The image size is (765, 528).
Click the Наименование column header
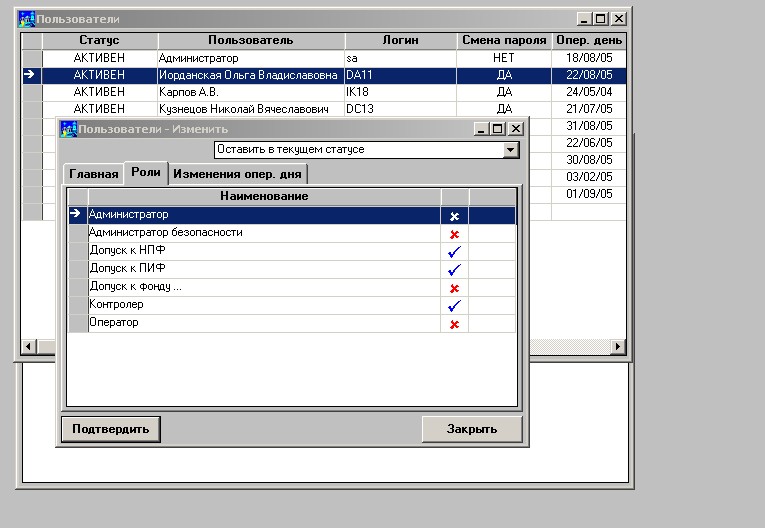[264, 196]
